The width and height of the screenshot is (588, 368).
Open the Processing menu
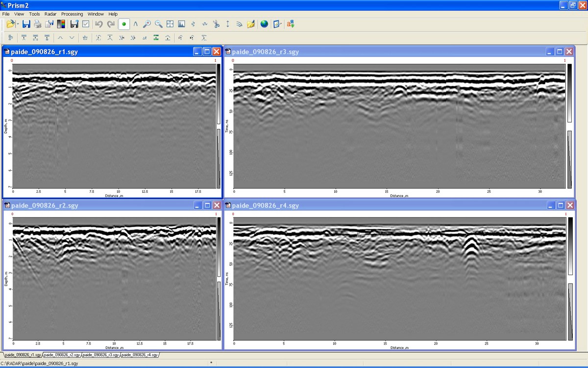click(72, 14)
